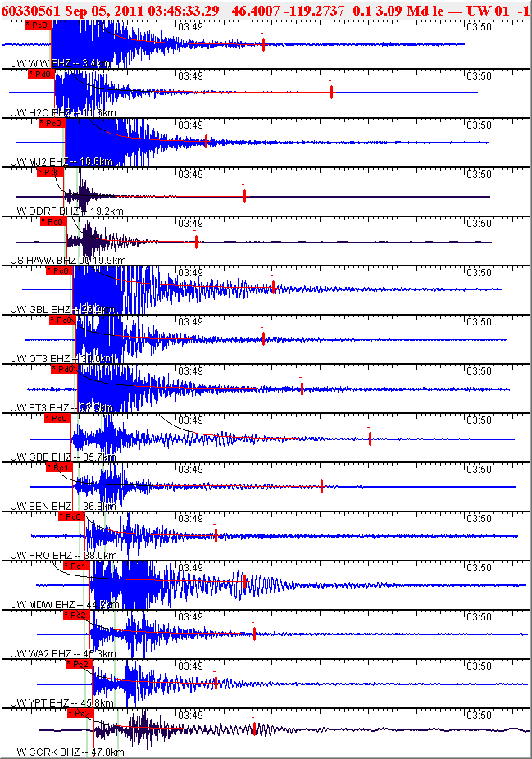Viewport: 532px width, 759px height.
Task: Select the Pc0 pick flag on the WIW trace
Action: point(37,25)
